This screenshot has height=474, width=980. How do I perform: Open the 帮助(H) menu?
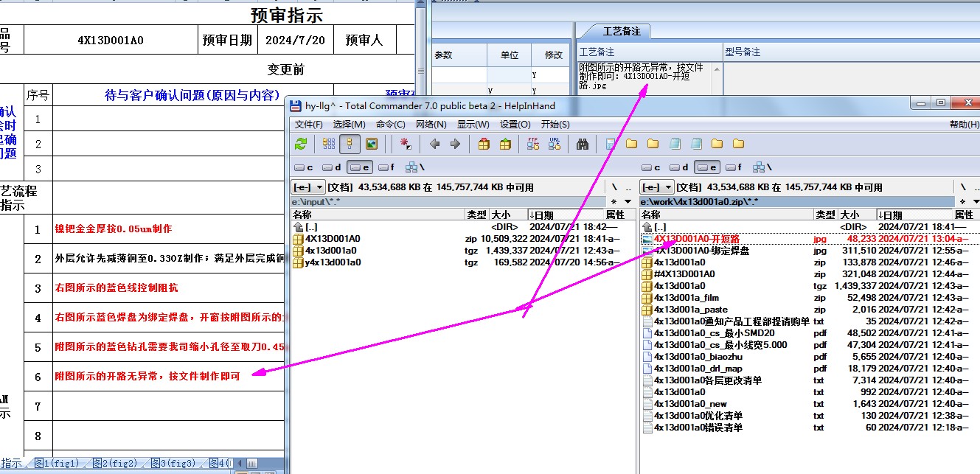pyautogui.click(x=965, y=124)
